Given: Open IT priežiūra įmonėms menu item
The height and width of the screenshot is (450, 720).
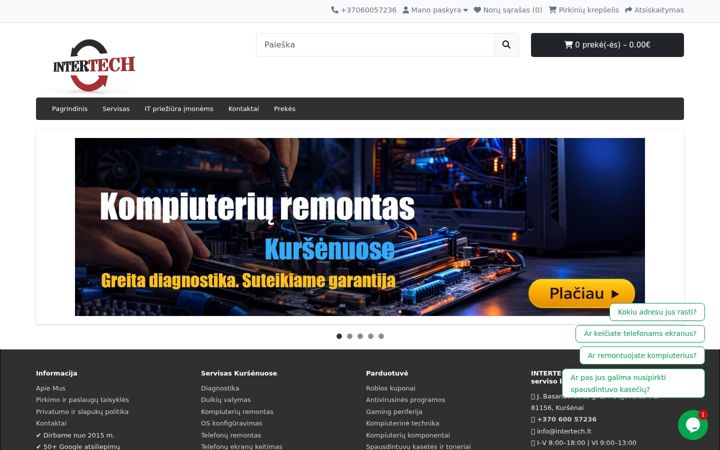Looking at the screenshot, I should [x=179, y=109].
